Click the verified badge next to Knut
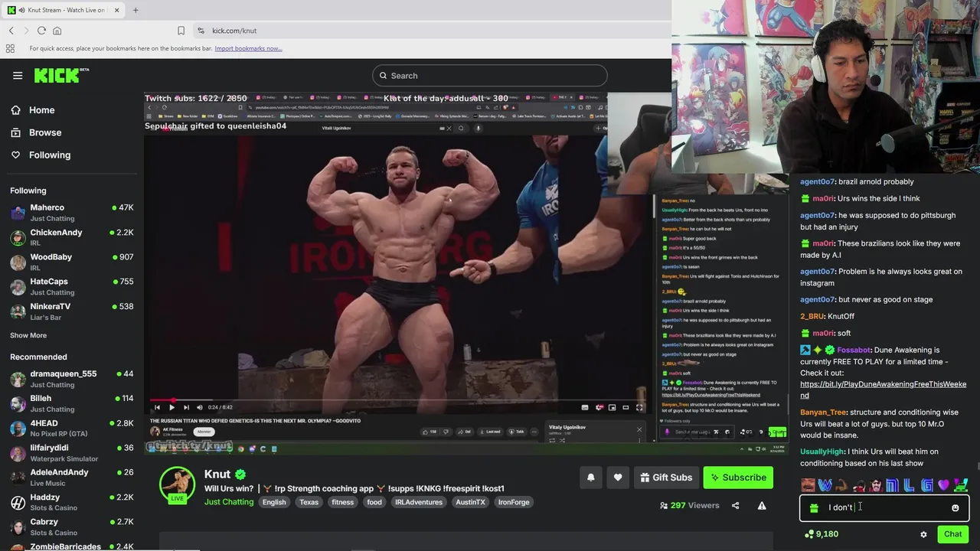 click(x=240, y=474)
